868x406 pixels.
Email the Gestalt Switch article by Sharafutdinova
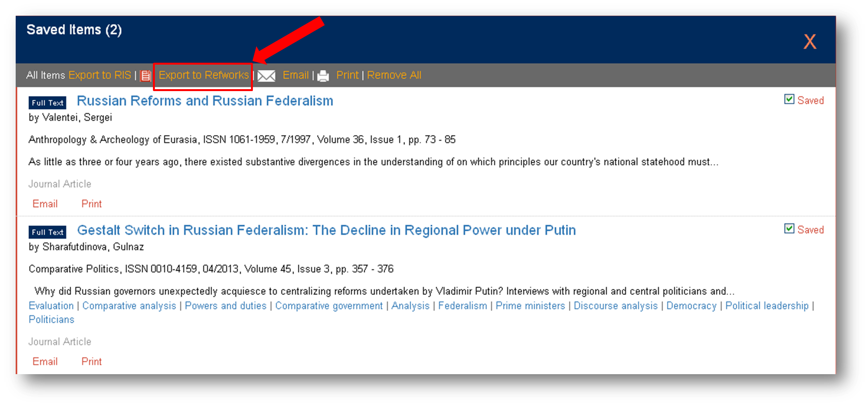(45, 361)
